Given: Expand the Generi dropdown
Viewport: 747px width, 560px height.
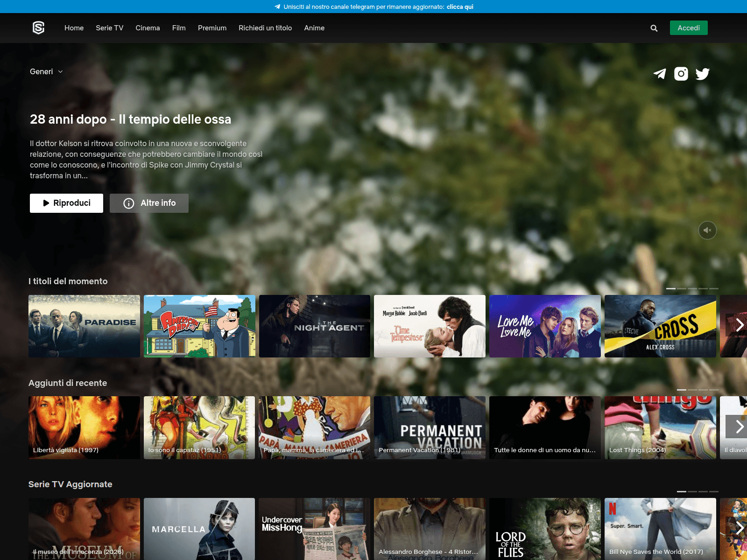Looking at the screenshot, I should 46,71.
